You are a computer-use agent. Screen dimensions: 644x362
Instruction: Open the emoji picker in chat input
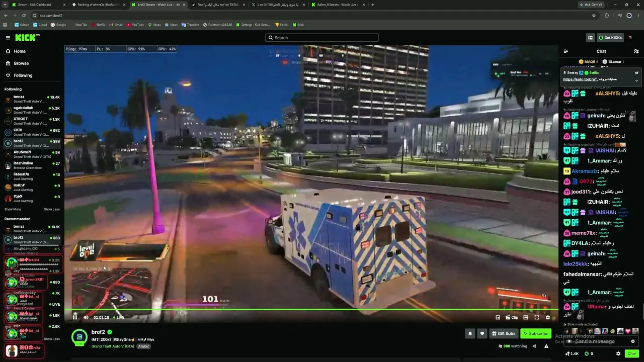[633, 341]
